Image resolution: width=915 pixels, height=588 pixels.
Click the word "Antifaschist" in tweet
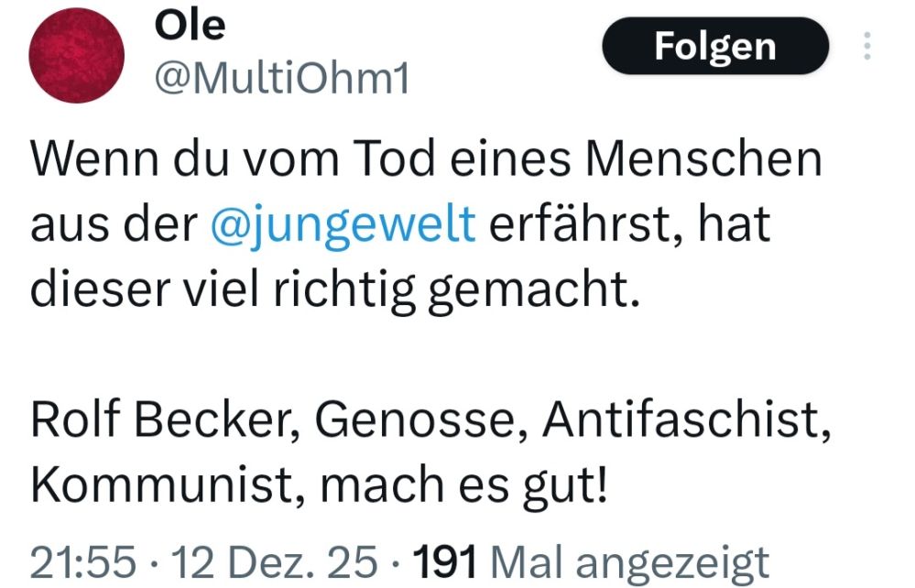[x=679, y=420]
